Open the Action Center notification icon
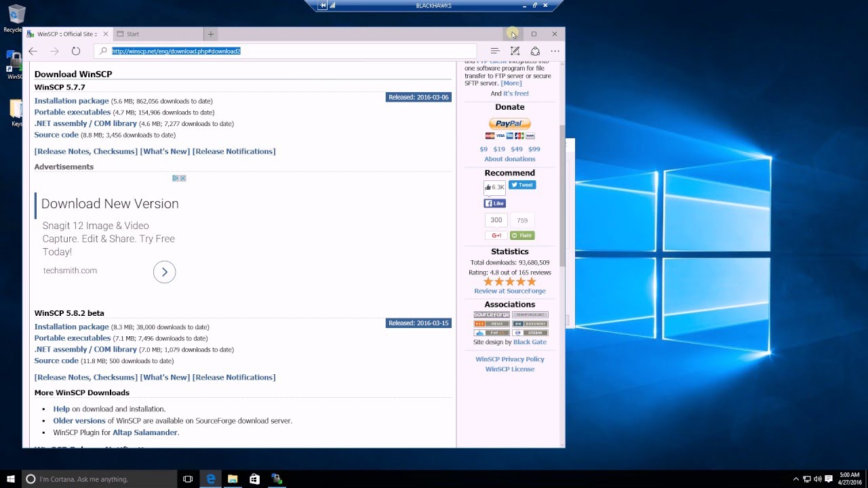 pyautogui.click(x=830, y=479)
